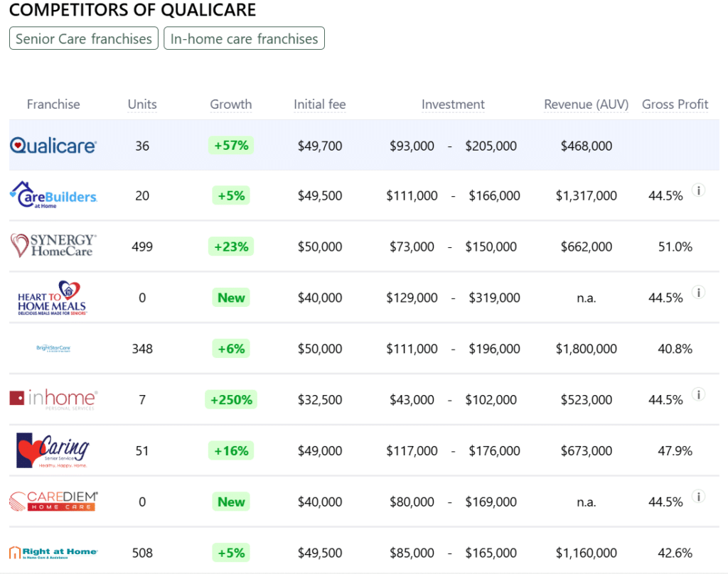728x574 pixels.
Task: Show gross profit info for CareDiem row
Action: (698, 497)
